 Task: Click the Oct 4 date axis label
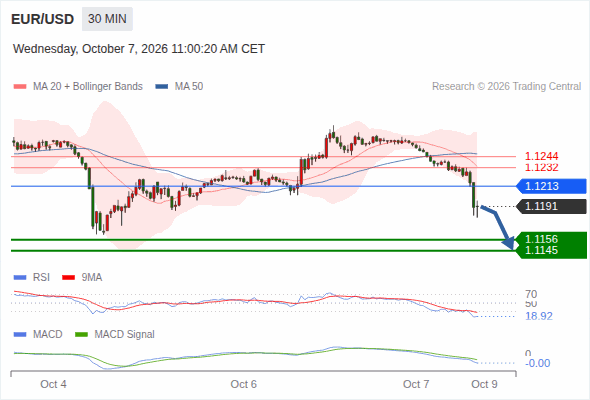(x=53, y=384)
